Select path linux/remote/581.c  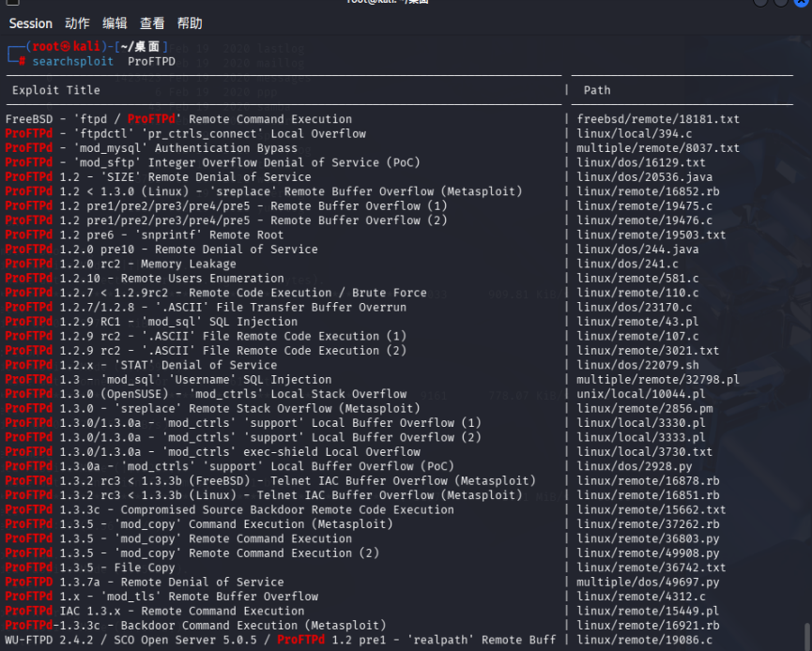(x=638, y=279)
